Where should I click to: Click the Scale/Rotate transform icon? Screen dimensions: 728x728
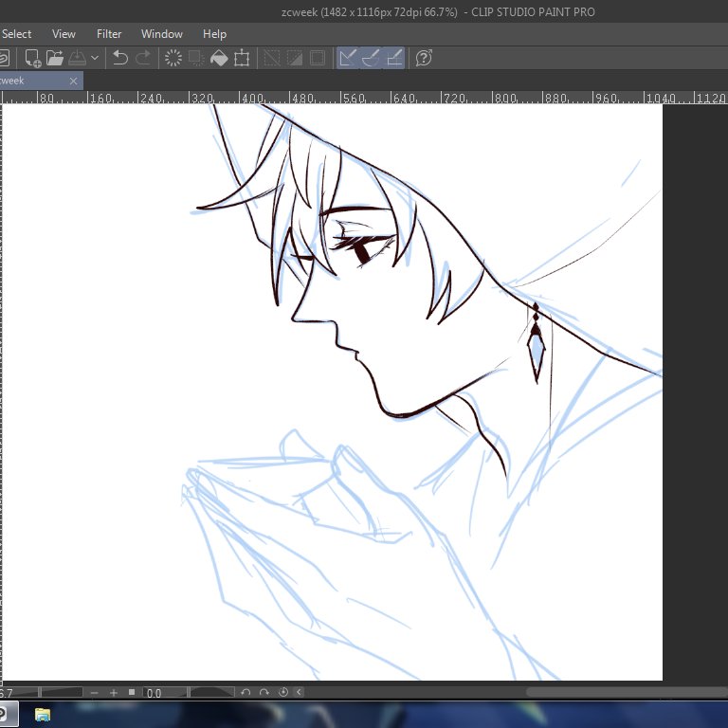(x=242, y=58)
